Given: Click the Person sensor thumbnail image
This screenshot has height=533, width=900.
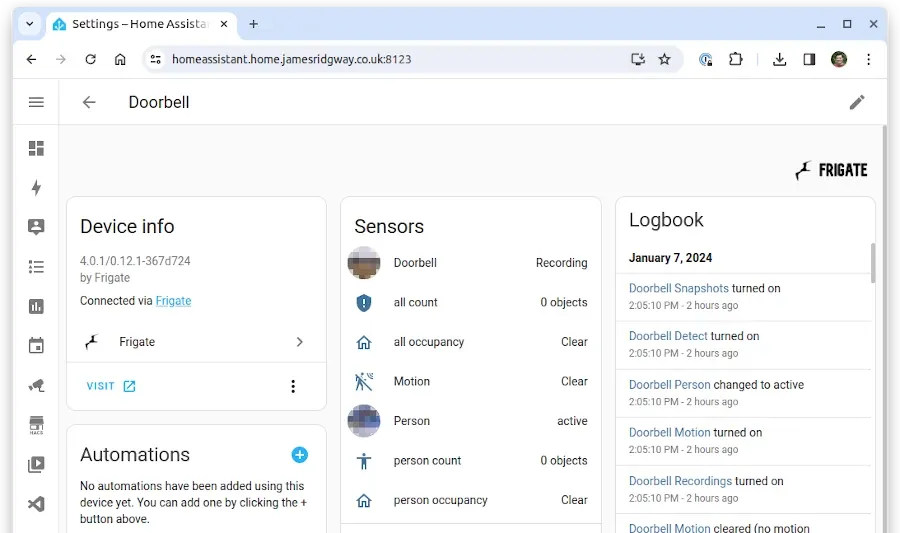Looking at the screenshot, I should click(x=364, y=421).
